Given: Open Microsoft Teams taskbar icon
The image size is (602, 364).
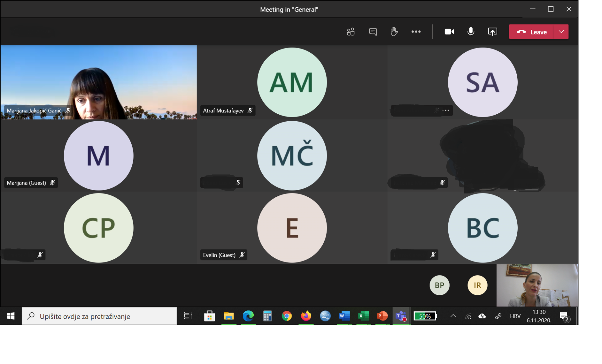Looking at the screenshot, I should tap(401, 316).
